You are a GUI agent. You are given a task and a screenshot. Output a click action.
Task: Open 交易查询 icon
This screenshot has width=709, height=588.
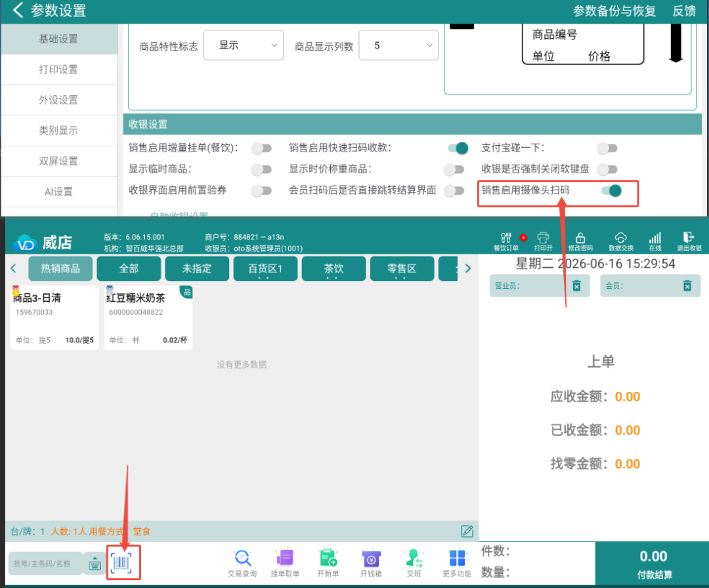click(242, 562)
